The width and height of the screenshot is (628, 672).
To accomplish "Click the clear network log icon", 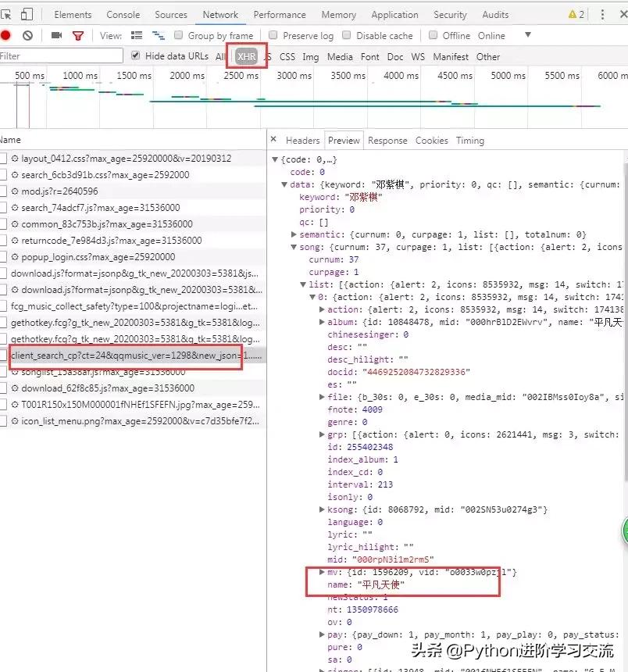I will click(x=27, y=35).
